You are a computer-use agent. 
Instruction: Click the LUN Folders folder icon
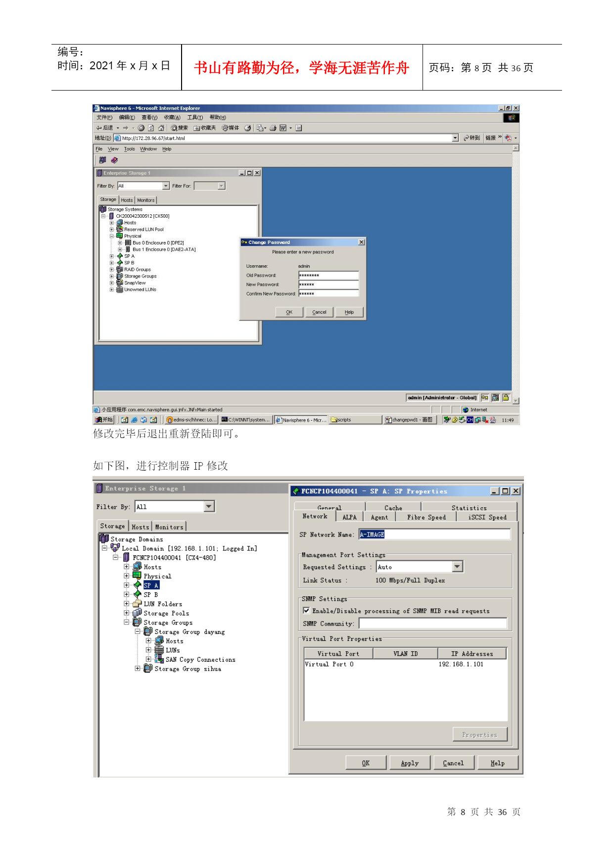(137, 603)
